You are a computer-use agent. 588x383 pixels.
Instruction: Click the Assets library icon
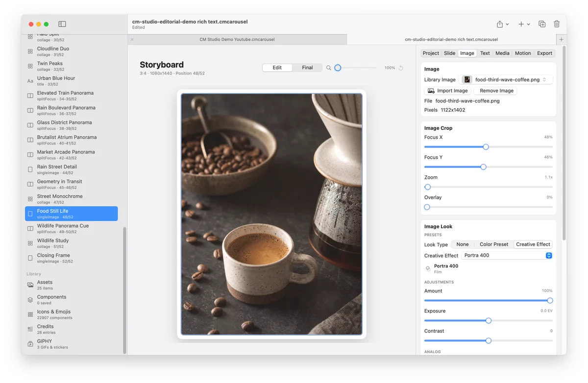click(x=30, y=285)
